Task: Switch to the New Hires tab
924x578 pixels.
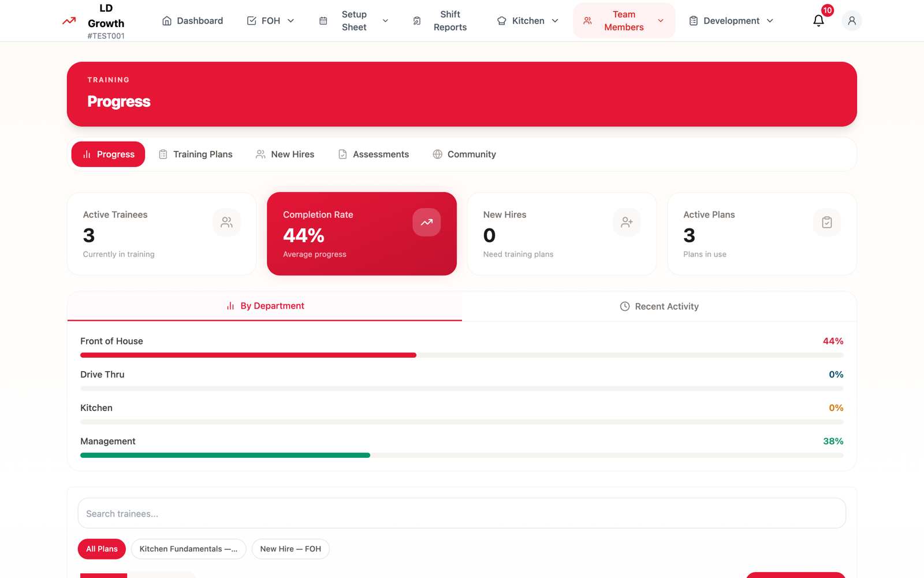Action: point(285,154)
